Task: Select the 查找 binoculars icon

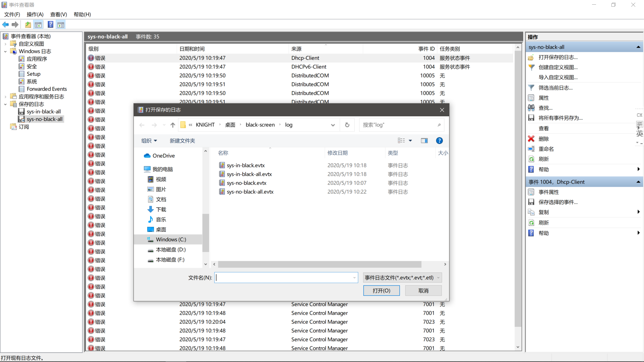Action: click(531, 108)
